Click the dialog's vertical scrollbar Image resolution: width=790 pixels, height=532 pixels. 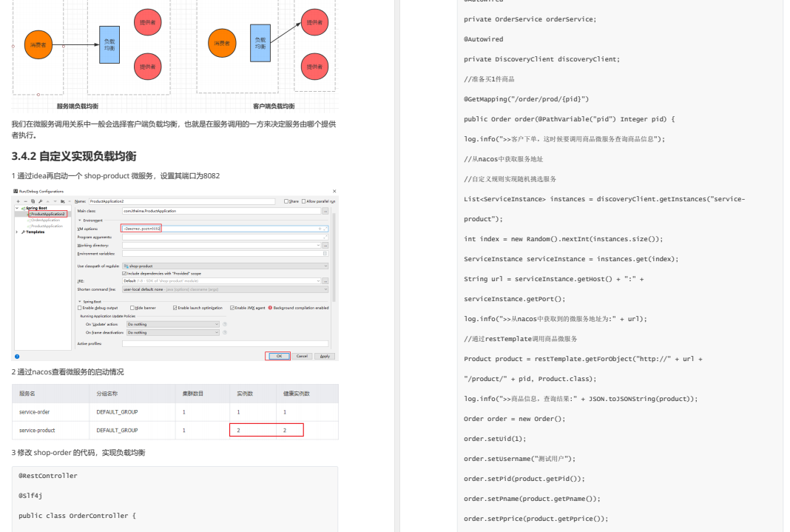point(334,257)
